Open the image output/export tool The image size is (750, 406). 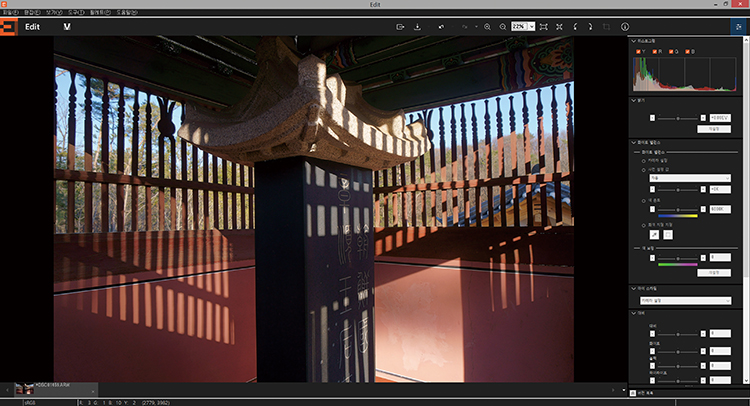(x=400, y=27)
